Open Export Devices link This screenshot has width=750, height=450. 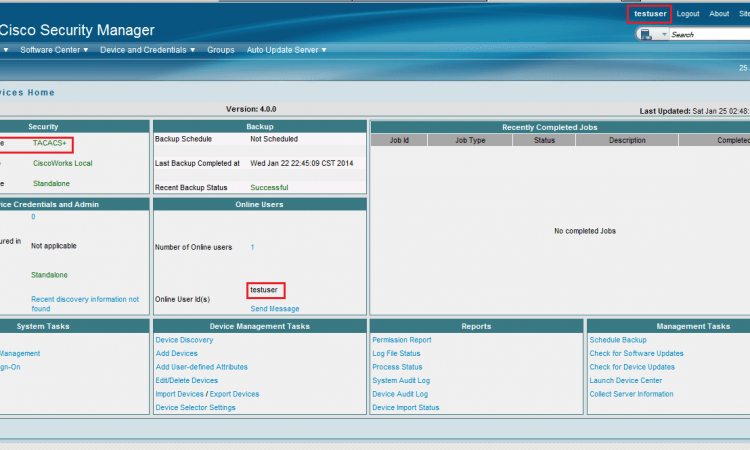pos(234,394)
